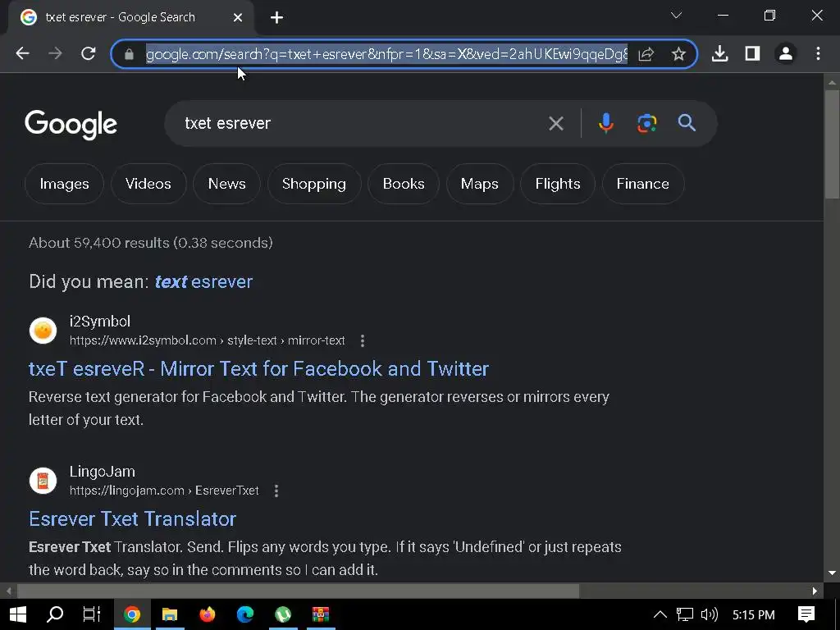Open the more options dots for LingoJam result
Screen dimensions: 840x630
(276, 491)
